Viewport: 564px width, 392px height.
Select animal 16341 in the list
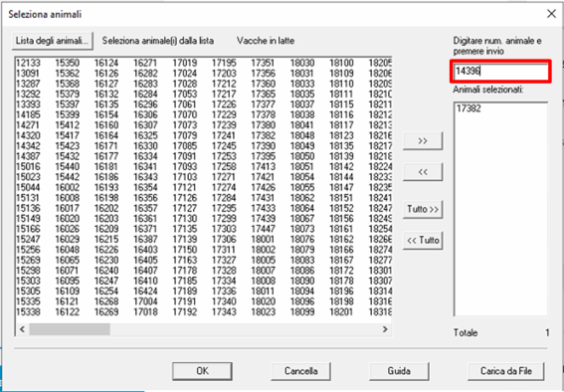coord(145,167)
